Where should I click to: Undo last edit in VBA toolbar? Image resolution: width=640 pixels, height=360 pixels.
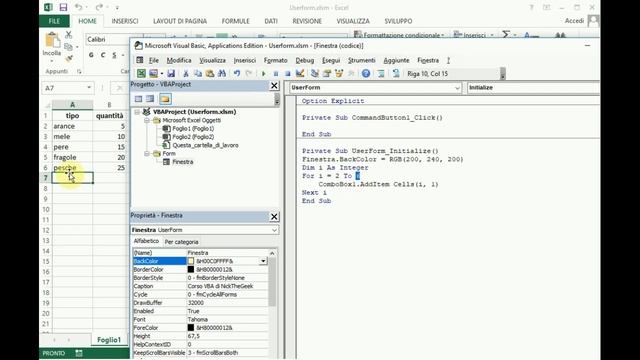coord(237,73)
